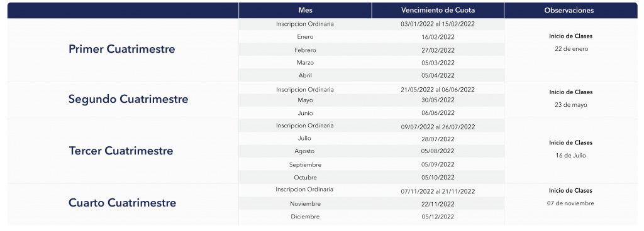
Task: Click the Agosto month cell
Action: [x=305, y=151]
